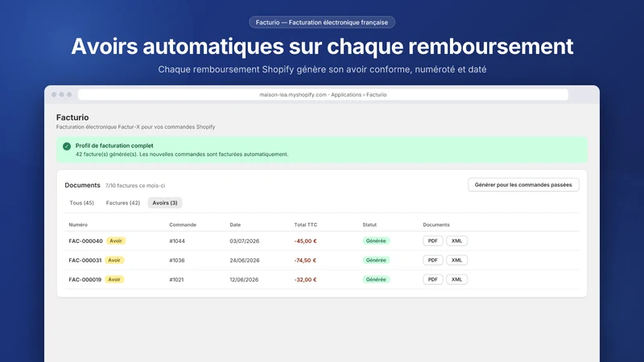The height and width of the screenshot is (362, 644).
Task: Click the Avoir badge on FAC-000031
Action: (x=114, y=260)
